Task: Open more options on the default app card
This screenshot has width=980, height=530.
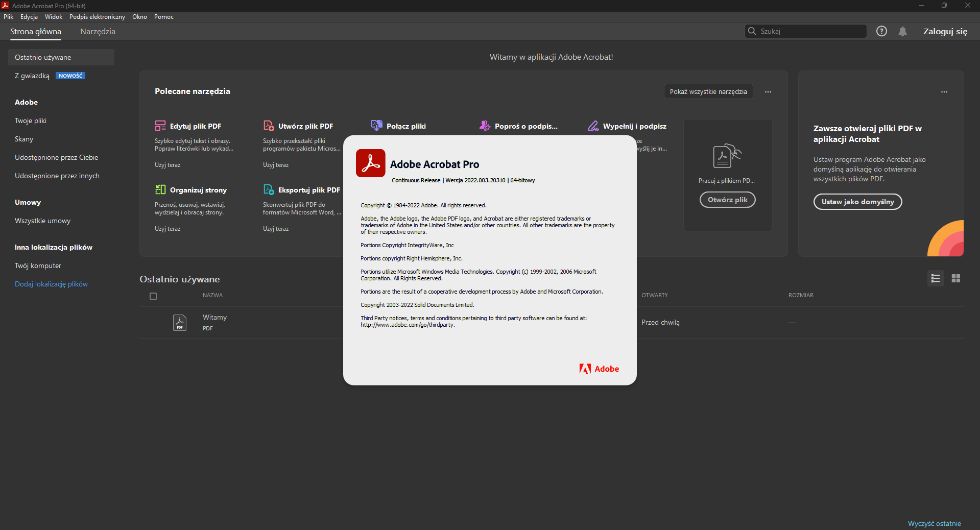Action: tap(944, 92)
